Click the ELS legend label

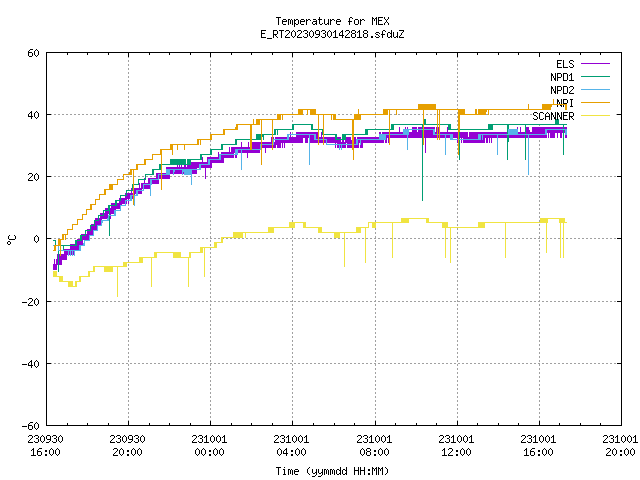(565, 64)
